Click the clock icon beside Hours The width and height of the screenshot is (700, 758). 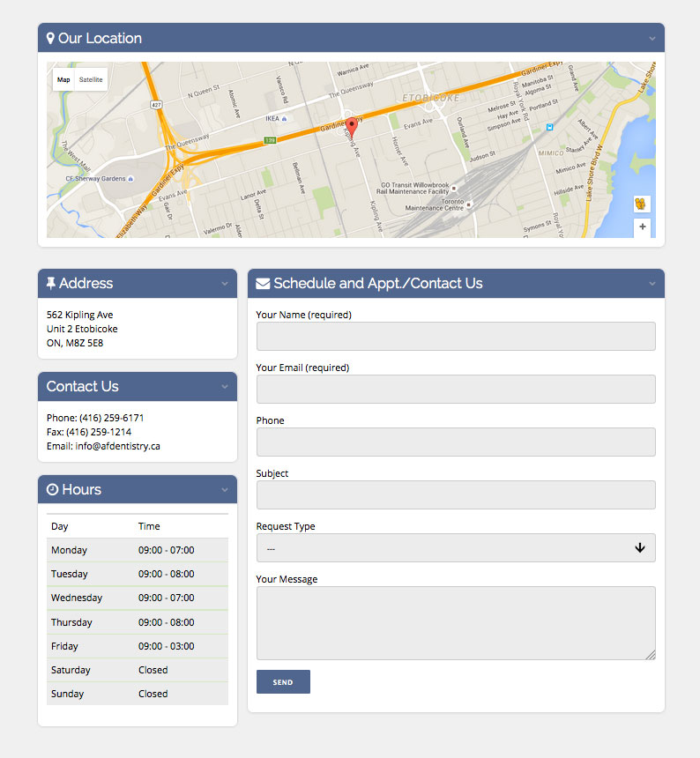coord(52,489)
